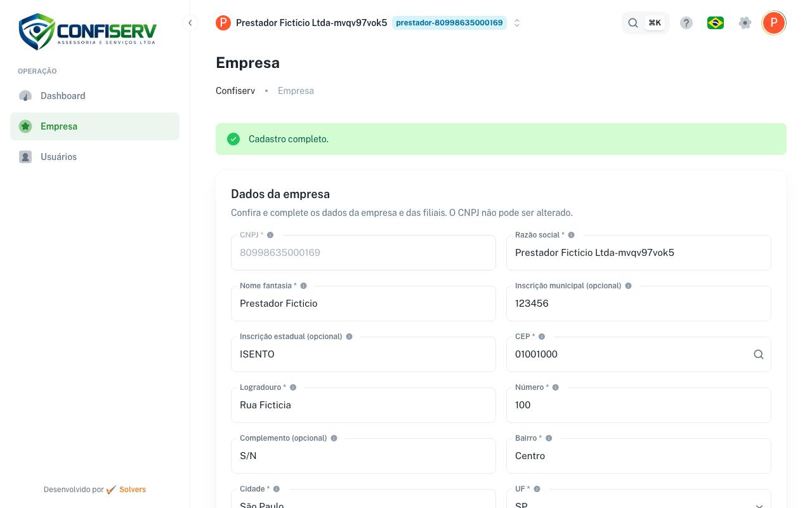This screenshot has height=508, width=812.
Task: Click the info icon beside CEP label
Action: click(x=541, y=337)
